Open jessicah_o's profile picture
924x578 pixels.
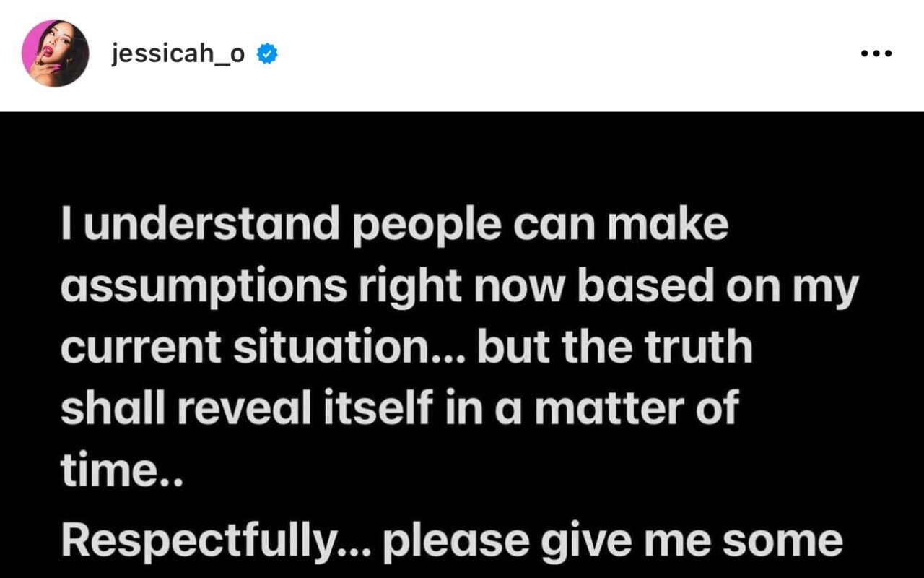point(56,54)
